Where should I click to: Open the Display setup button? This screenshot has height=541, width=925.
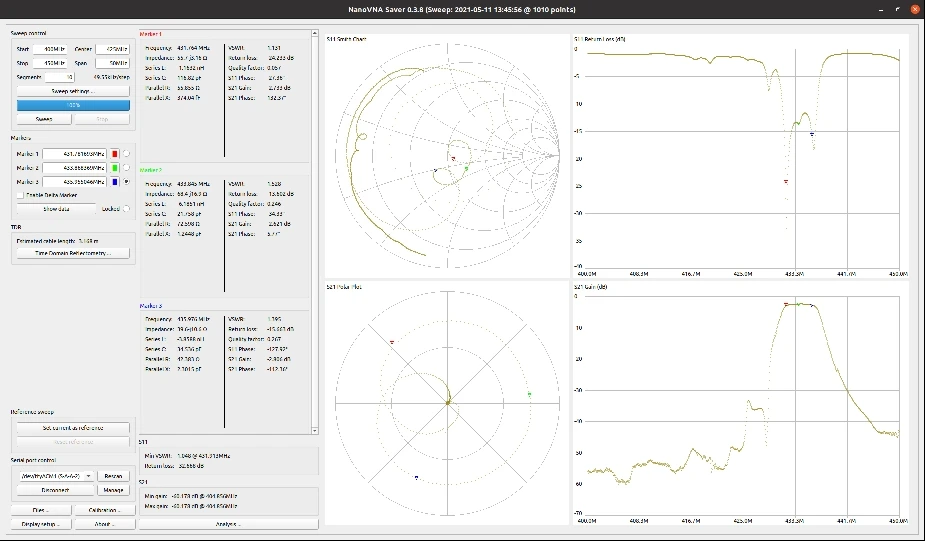tap(41, 524)
